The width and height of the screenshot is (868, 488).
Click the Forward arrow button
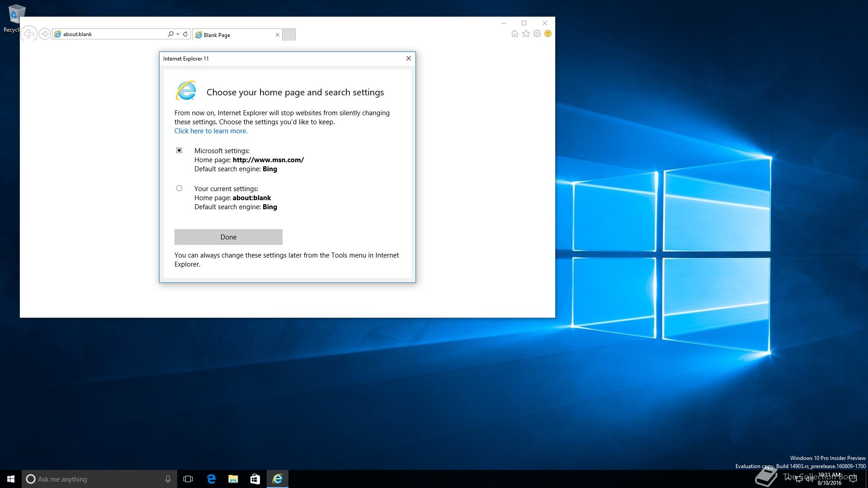pyautogui.click(x=44, y=34)
